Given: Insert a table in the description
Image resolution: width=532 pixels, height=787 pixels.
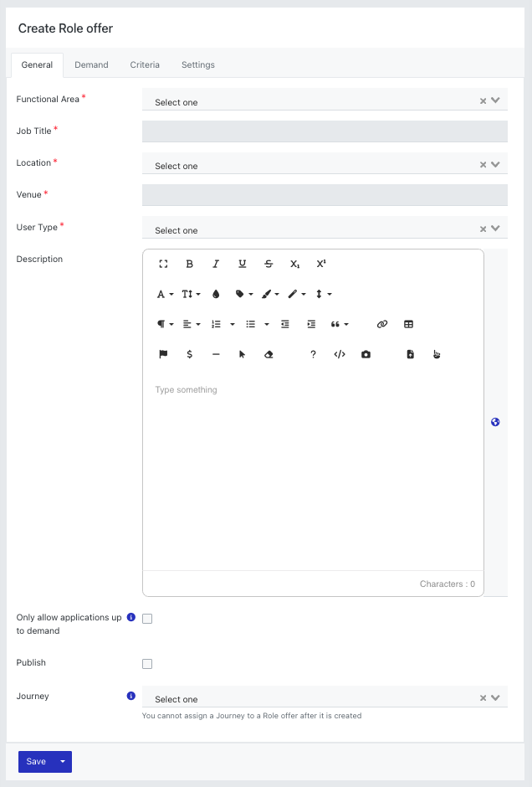Looking at the screenshot, I should (409, 324).
